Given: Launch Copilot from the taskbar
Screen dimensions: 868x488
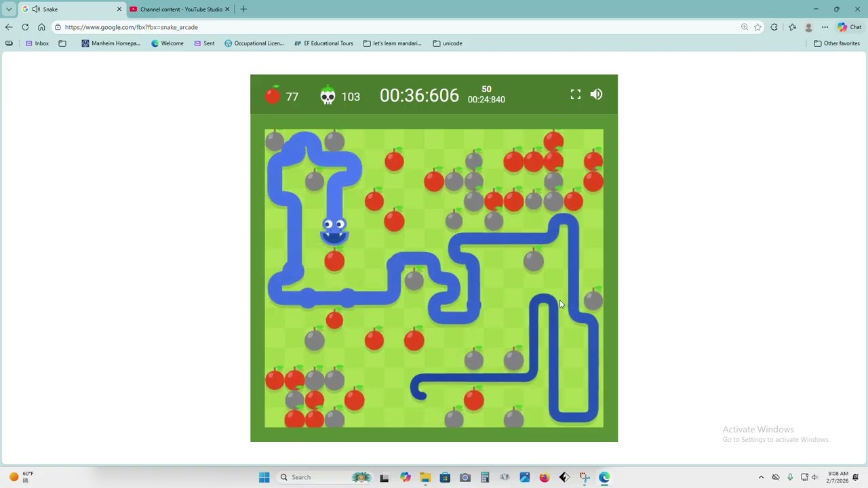Looking at the screenshot, I should (x=406, y=477).
